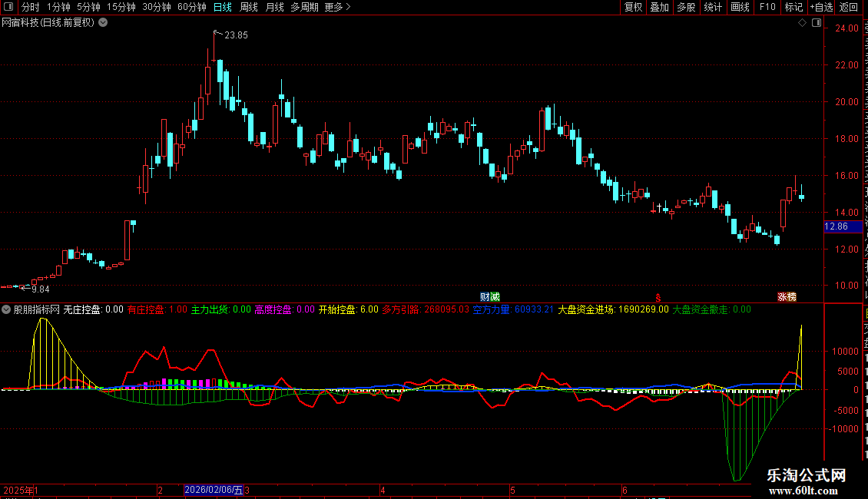This screenshot has width=868, height=499.
Task: Open the 复权 adjustment menu
Action: [633, 7]
